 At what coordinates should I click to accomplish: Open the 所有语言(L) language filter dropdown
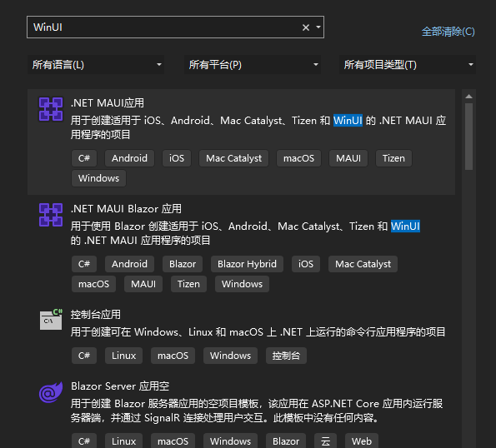coord(96,65)
